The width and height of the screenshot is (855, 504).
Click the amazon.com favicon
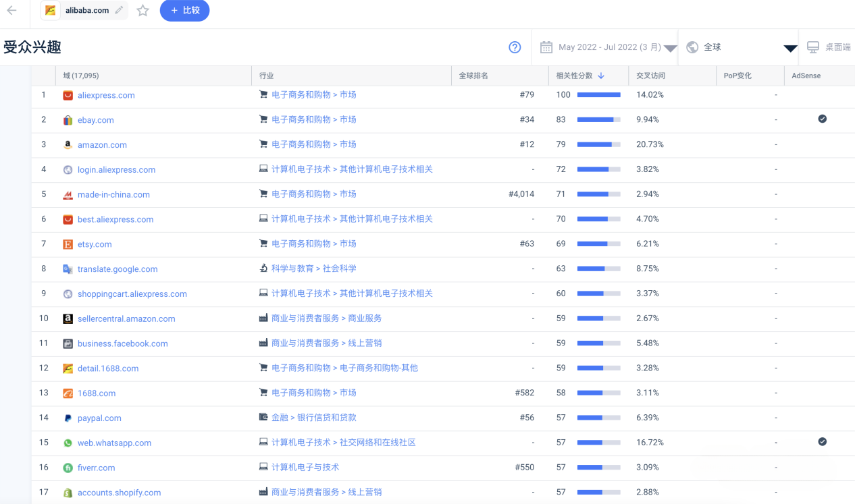[x=68, y=145]
